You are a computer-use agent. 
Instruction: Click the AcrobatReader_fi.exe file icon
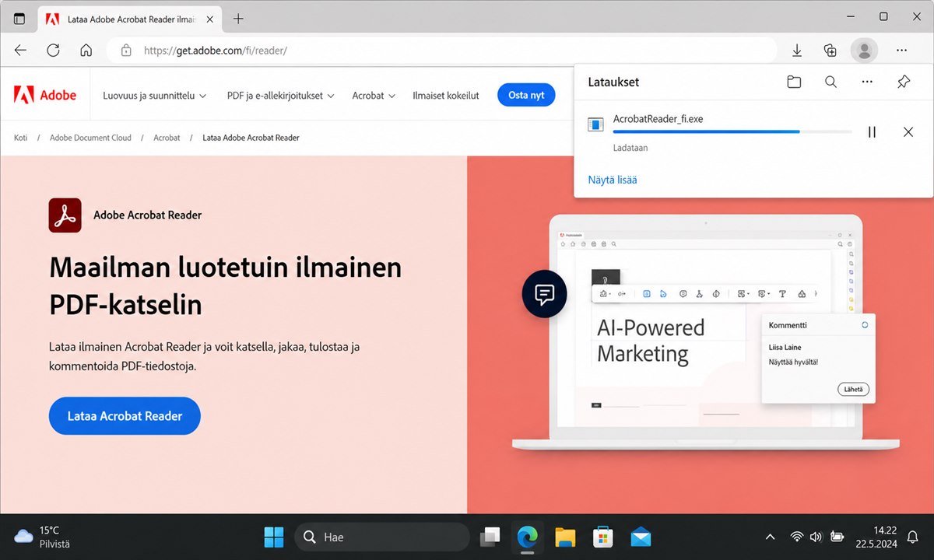click(595, 124)
